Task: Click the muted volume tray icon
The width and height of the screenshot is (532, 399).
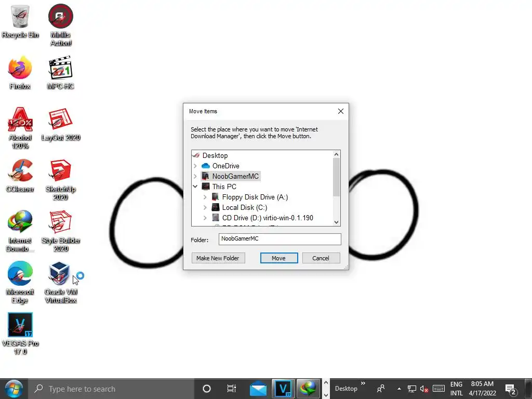Action: [x=424, y=389]
